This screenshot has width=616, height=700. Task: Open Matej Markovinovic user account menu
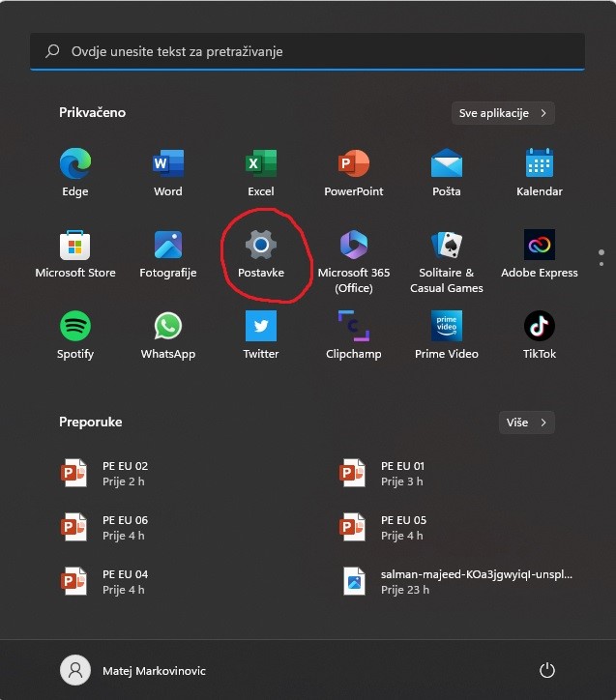[x=133, y=670]
